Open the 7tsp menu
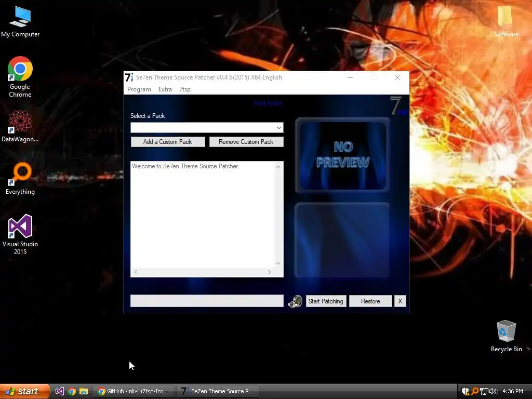The width and height of the screenshot is (532, 399). point(185,89)
